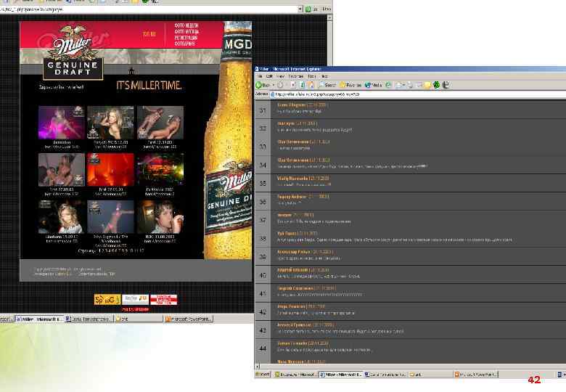
Task: Click the Mail icon in IE toolbar
Action: [x=398, y=85]
